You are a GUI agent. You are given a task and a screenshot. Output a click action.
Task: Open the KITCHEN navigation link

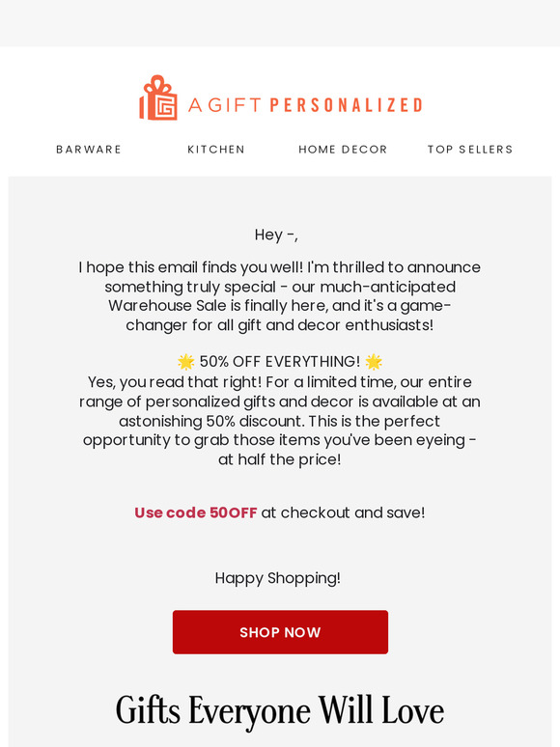pos(216,150)
